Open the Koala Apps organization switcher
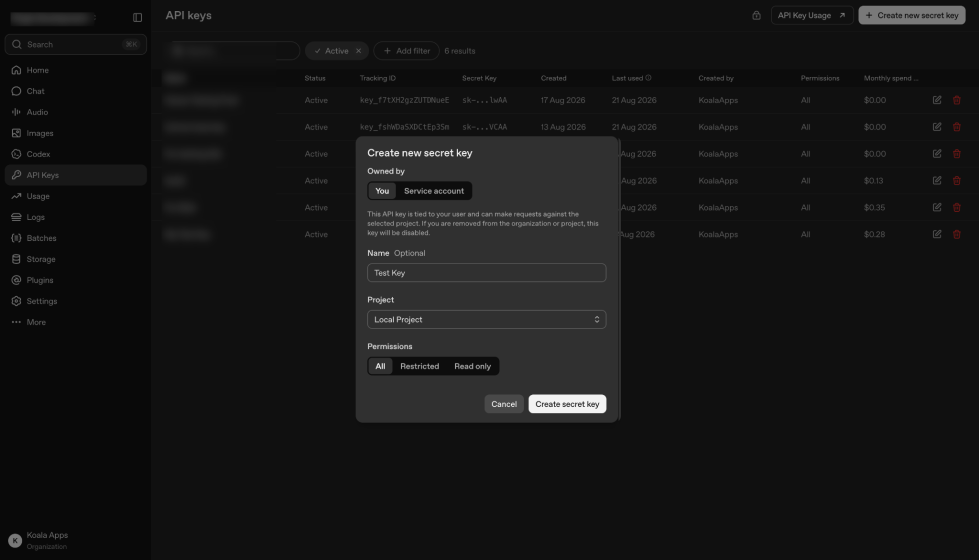The height and width of the screenshot is (560, 979). point(76,540)
